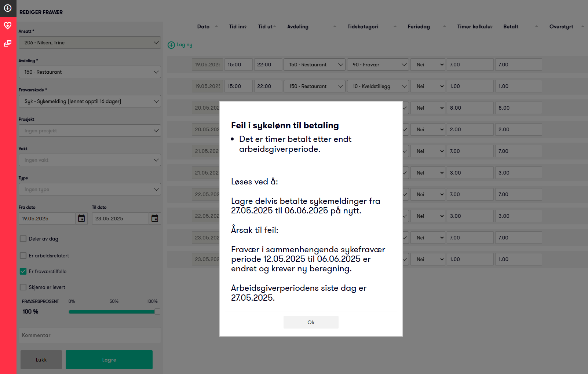
Task: Click the Avdeling column header
Action: click(297, 27)
